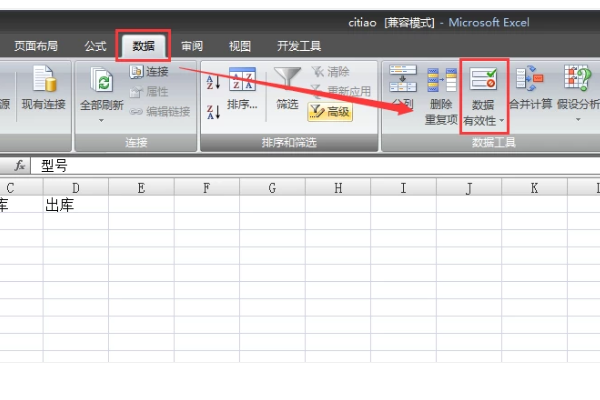The image size is (600, 400).
Task: Select column header H
Action: coord(338,188)
